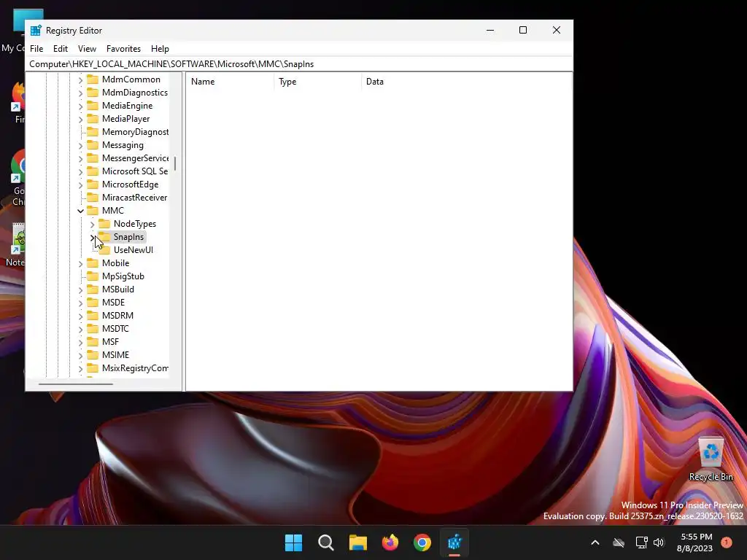Click the Registry Editor title bar icon
This screenshot has width=747, height=560.
click(36, 31)
